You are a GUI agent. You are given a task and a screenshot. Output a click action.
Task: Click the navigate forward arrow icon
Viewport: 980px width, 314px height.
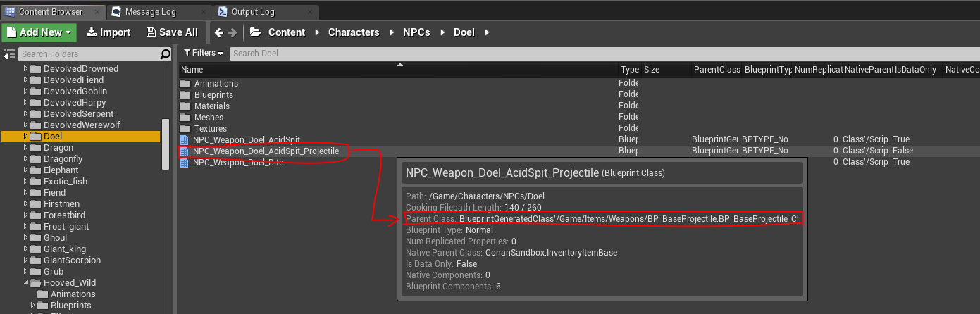click(232, 32)
